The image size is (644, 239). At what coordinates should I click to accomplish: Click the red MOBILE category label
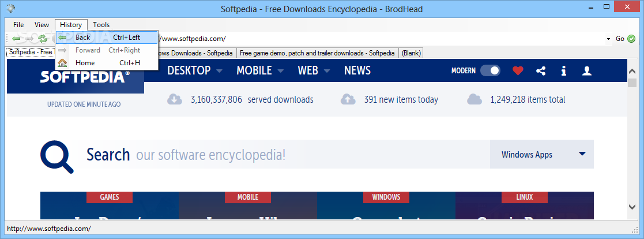pyautogui.click(x=248, y=197)
